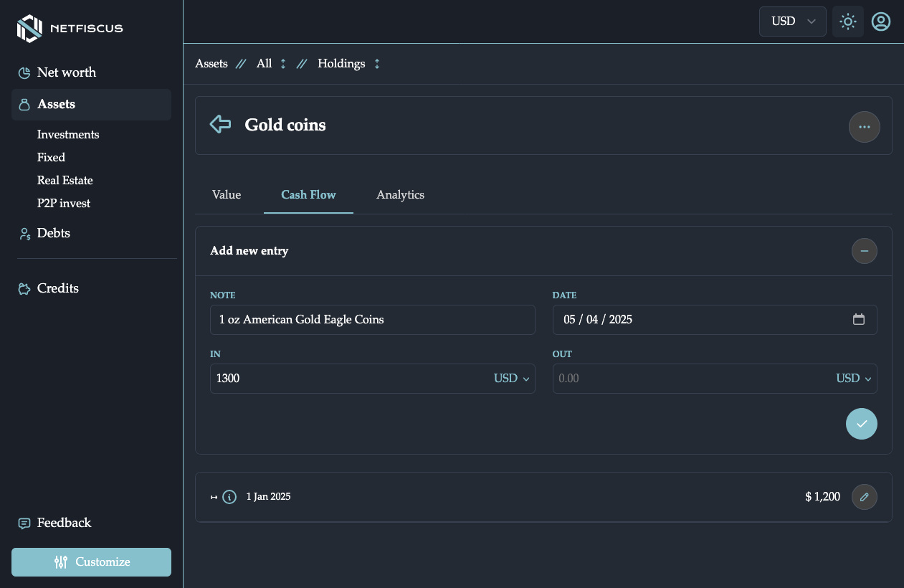Open the Analytics tab

pyautogui.click(x=400, y=194)
